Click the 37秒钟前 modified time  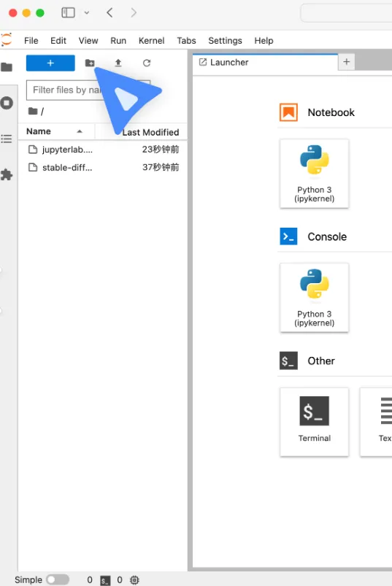point(161,167)
